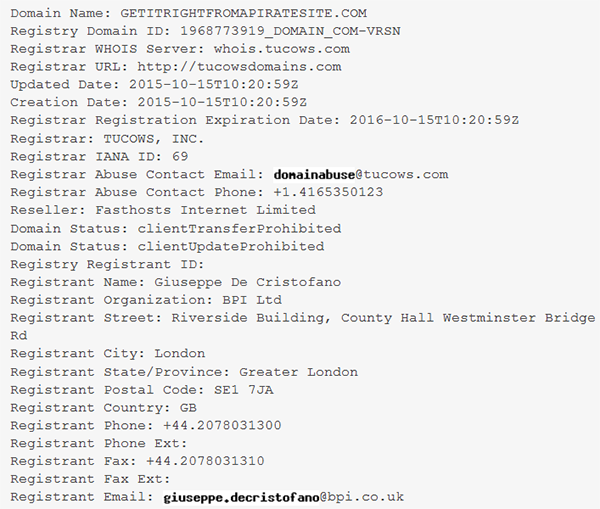The image size is (600, 509).
Task: Click the organization value BPI Ltd
Action: (252, 300)
